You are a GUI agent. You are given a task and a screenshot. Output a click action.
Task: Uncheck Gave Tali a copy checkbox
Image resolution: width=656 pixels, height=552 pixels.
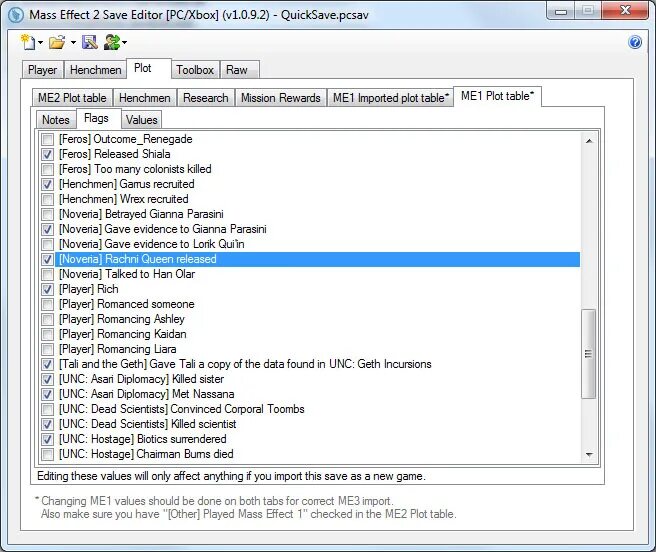(x=48, y=364)
